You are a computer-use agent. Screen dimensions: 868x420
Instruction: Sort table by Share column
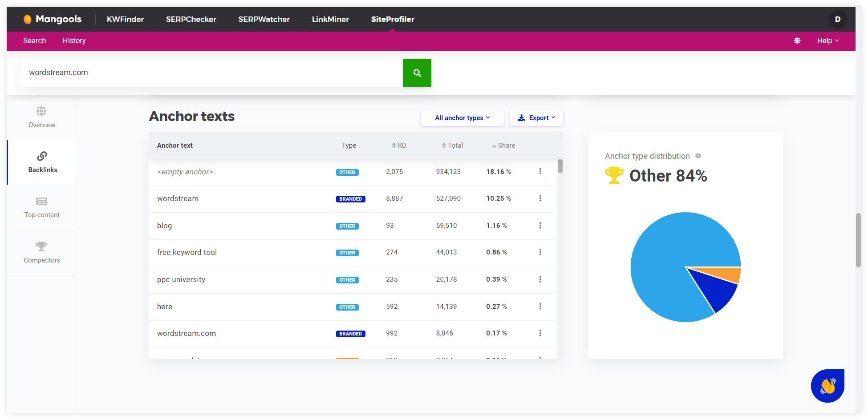(x=503, y=145)
